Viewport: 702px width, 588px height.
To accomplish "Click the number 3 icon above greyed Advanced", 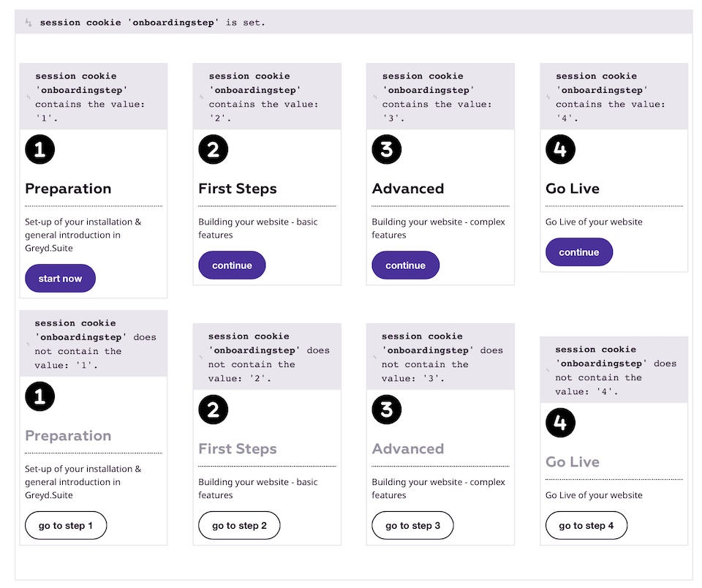I will click(x=386, y=410).
